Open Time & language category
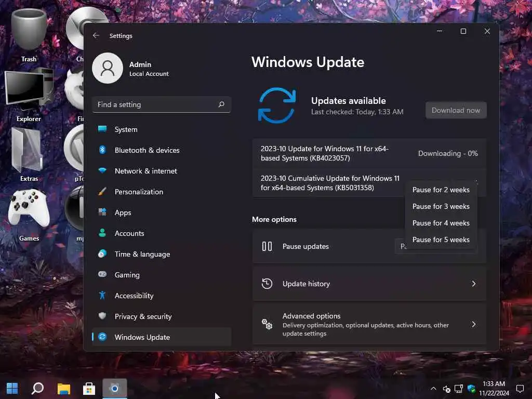The height and width of the screenshot is (399, 532). [162, 254]
